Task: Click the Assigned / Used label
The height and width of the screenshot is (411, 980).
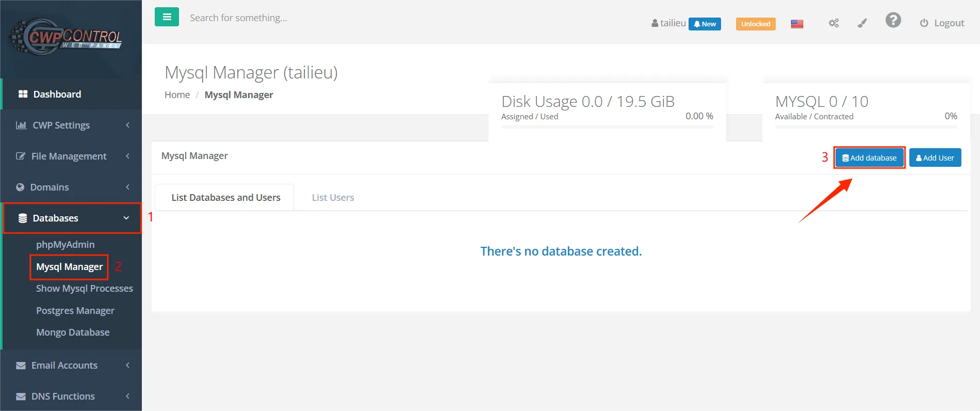Action: click(530, 116)
